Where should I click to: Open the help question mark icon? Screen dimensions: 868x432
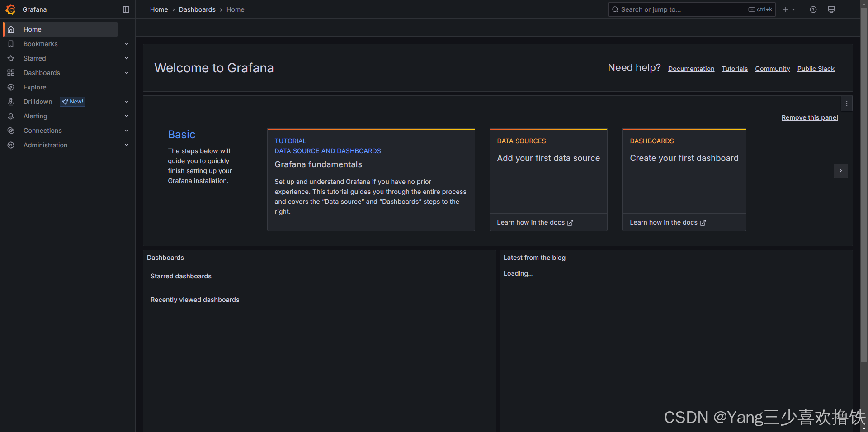pyautogui.click(x=813, y=9)
